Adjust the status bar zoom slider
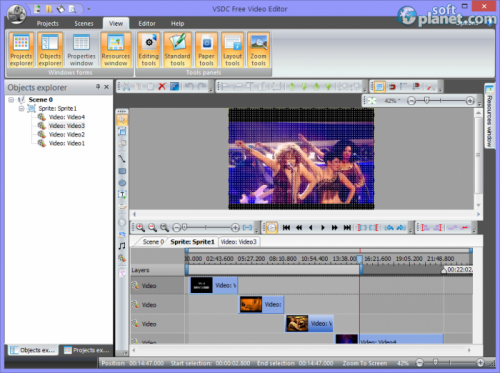Viewport: 500px width, 373px height. coord(435,362)
